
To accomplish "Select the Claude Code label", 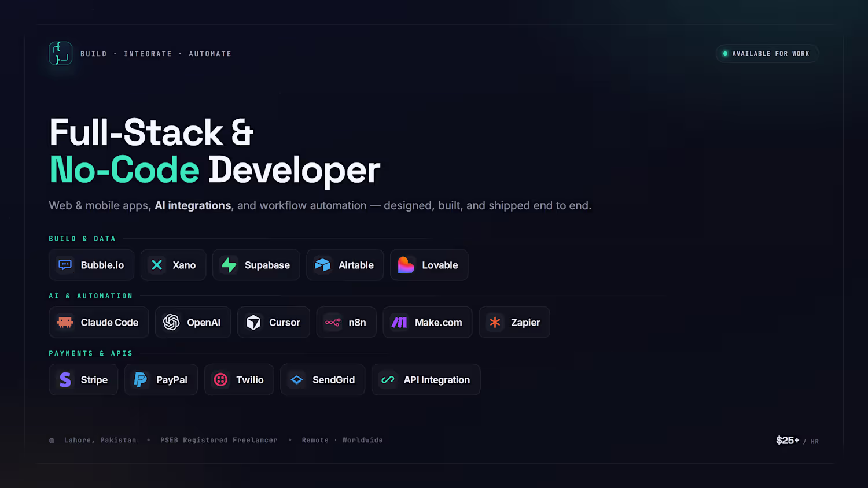I will pyautogui.click(x=110, y=322).
